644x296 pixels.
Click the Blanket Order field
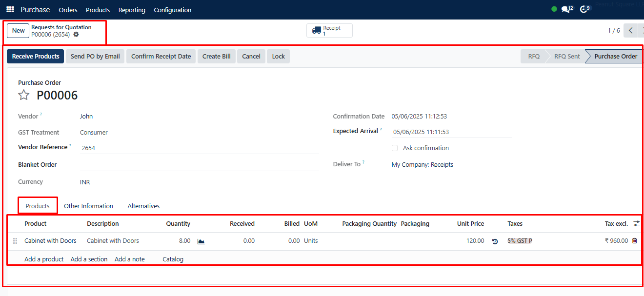tap(200, 165)
